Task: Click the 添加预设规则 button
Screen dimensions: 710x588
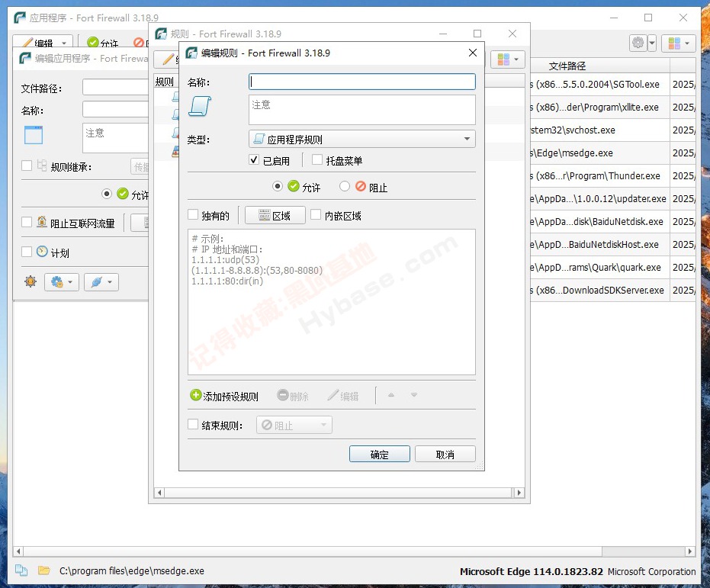Action: coord(224,396)
